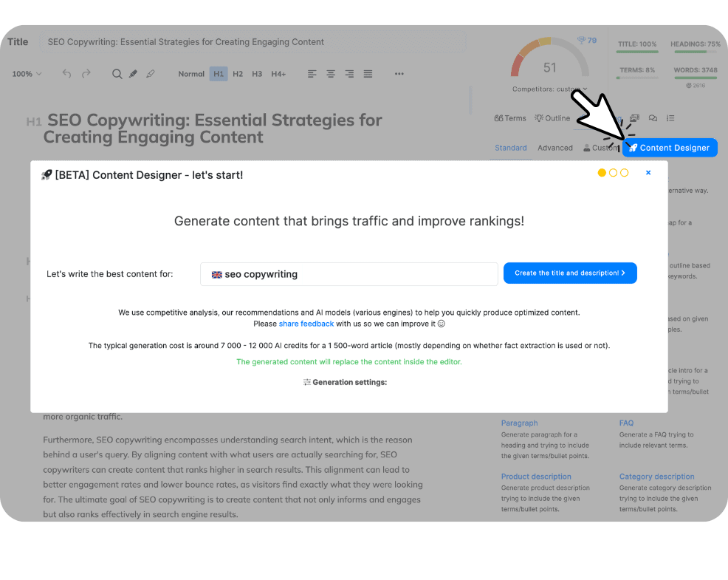
Task: Open the list icon beside the comments icon
Action: point(670,118)
